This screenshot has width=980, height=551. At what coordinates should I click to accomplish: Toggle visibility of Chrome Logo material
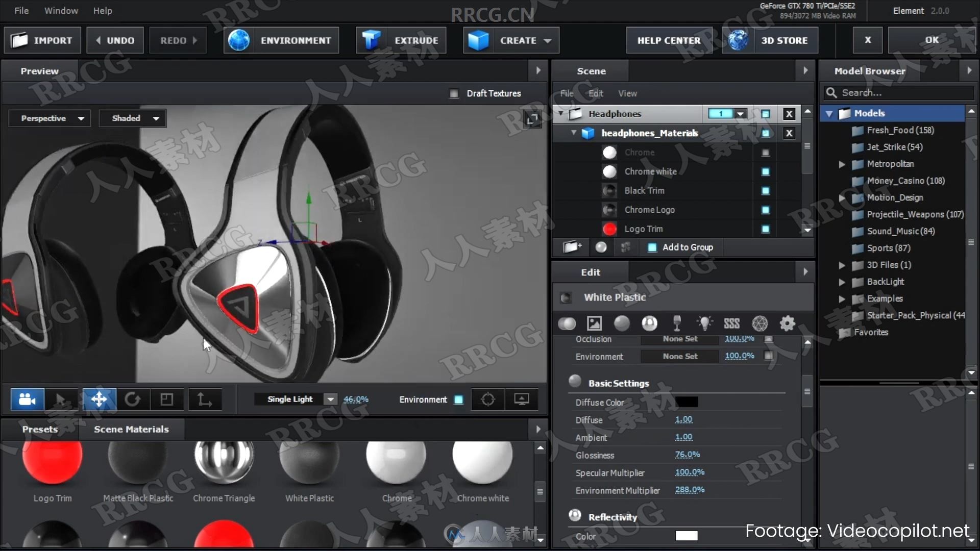coord(766,210)
